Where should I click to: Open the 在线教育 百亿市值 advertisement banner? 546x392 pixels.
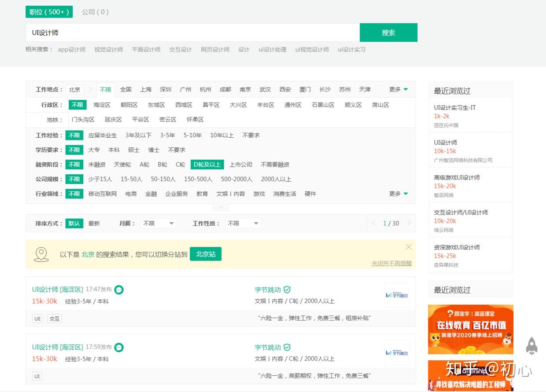click(x=471, y=330)
